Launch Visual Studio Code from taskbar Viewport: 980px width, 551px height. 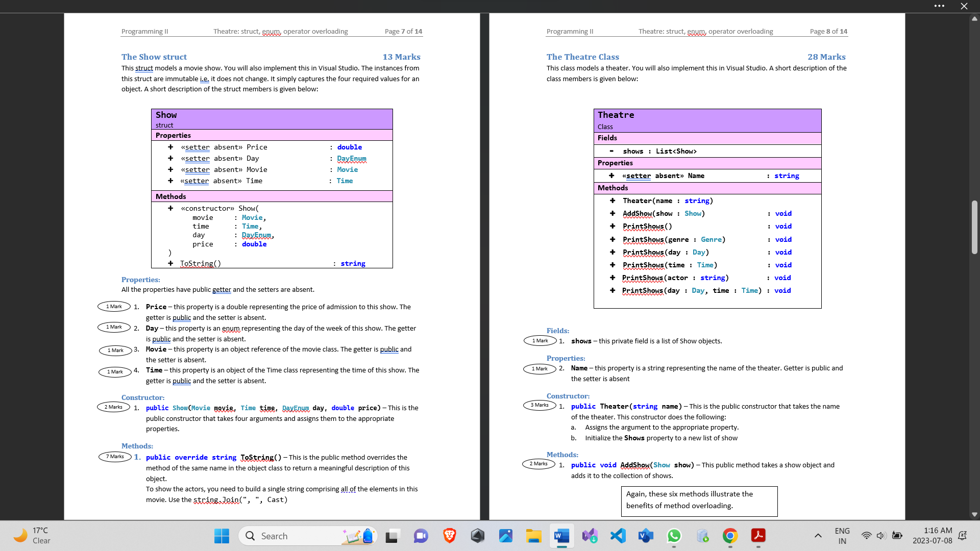click(x=618, y=536)
